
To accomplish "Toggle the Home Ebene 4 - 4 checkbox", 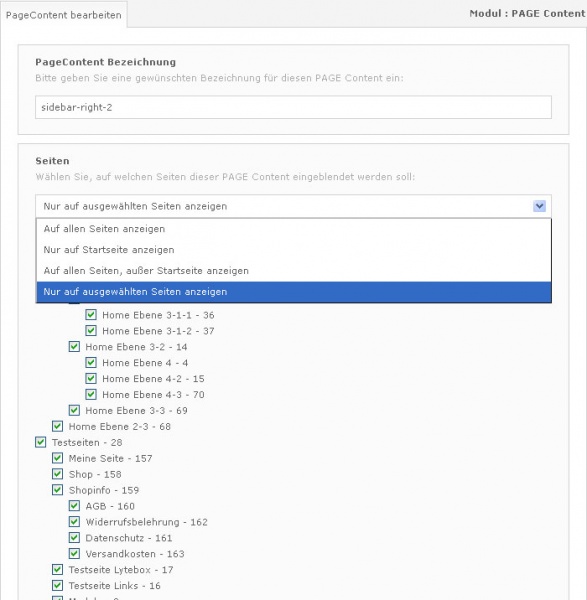I will (x=91, y=363).
